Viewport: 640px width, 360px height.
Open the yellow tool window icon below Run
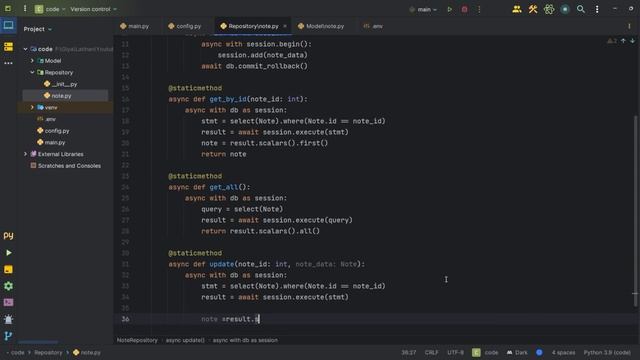tap(8, 269)
